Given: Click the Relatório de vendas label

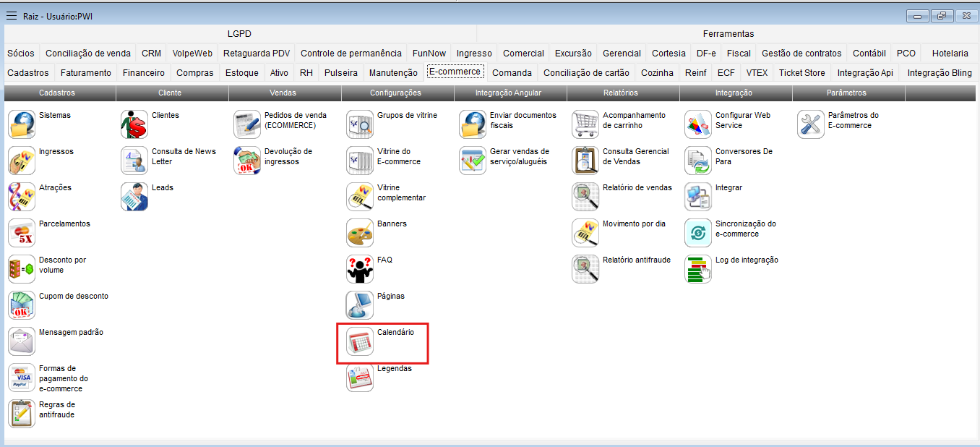Looking at the screenshot, I should click(637, 187).
